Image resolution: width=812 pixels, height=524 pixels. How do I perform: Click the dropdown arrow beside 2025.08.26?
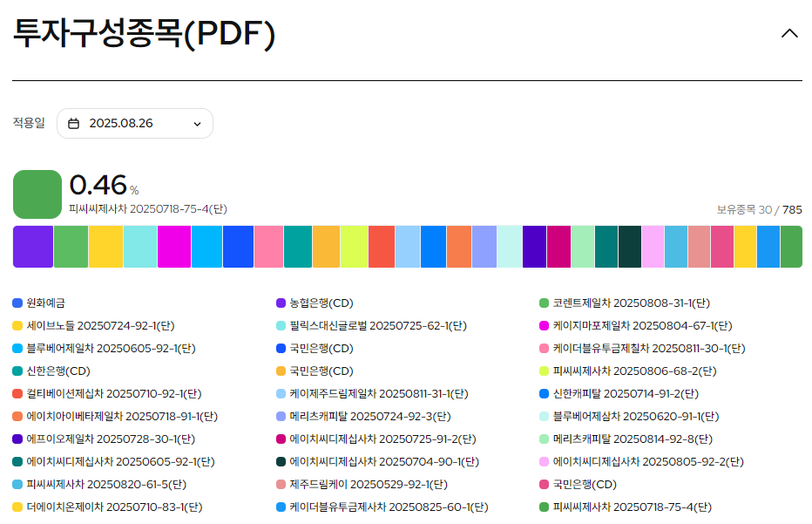click(197, 124)
